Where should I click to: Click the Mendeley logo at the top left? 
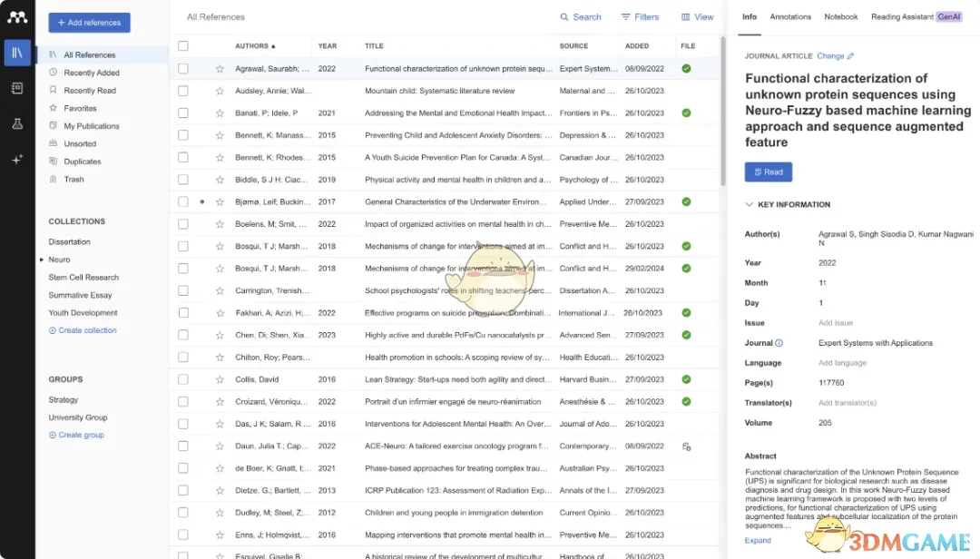tap(16, 16)
